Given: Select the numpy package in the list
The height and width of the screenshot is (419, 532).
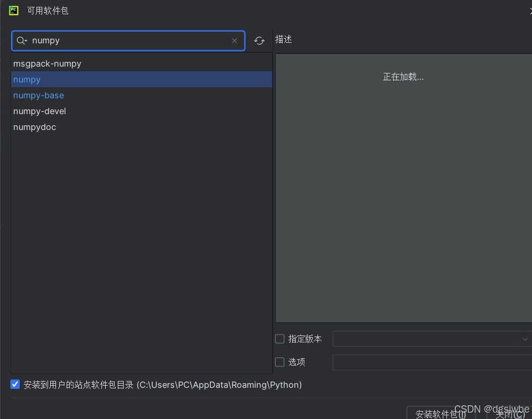Looking at the screenshot, I should [27, 79].
